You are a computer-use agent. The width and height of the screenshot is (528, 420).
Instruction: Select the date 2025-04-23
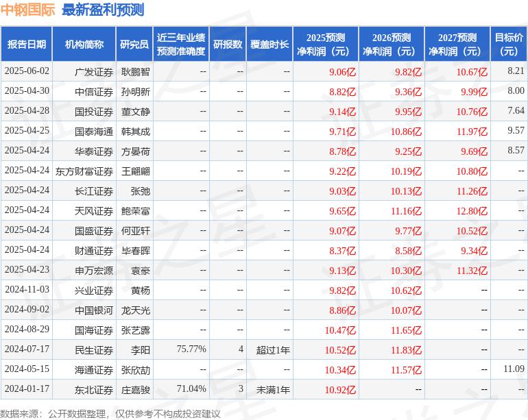pos(27,269)
